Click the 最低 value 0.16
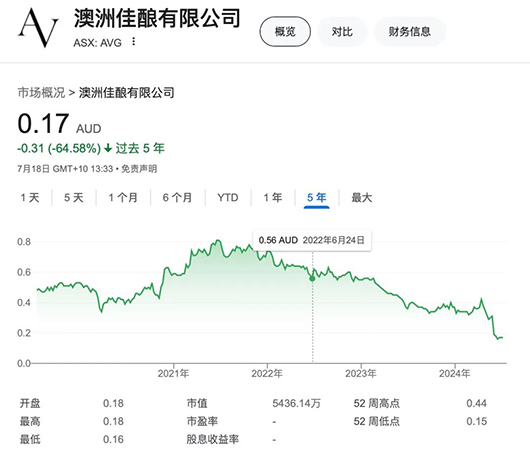The image size is (530, 452). (x=113, y=439)
